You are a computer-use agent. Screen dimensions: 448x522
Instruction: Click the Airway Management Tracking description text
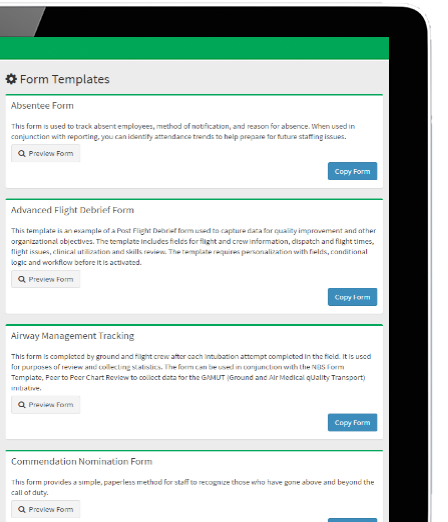[x=191, y=372]
